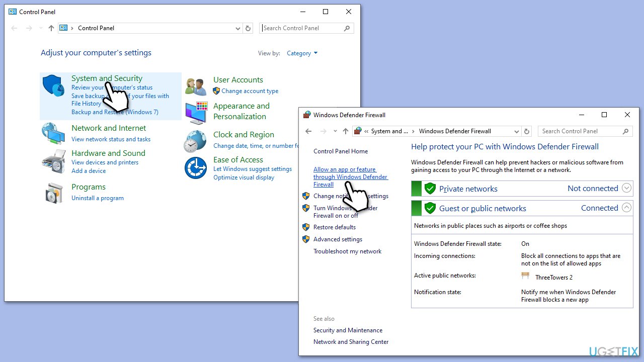Select the Appearance and Personalization icon
This screenshot has height=362, width=644.
coord(196,113)
